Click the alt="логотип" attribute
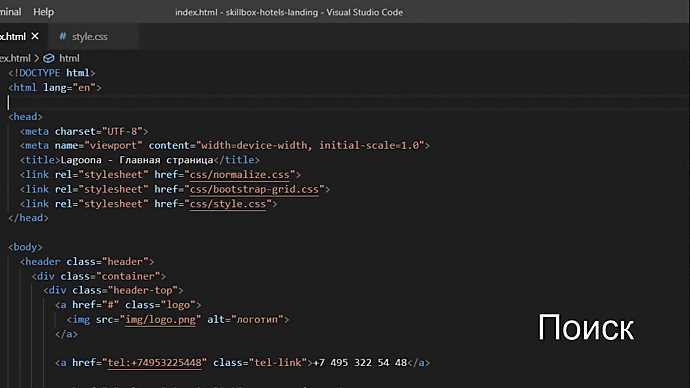The height and width of the screenshot is (388, 690). pos(246,319)
